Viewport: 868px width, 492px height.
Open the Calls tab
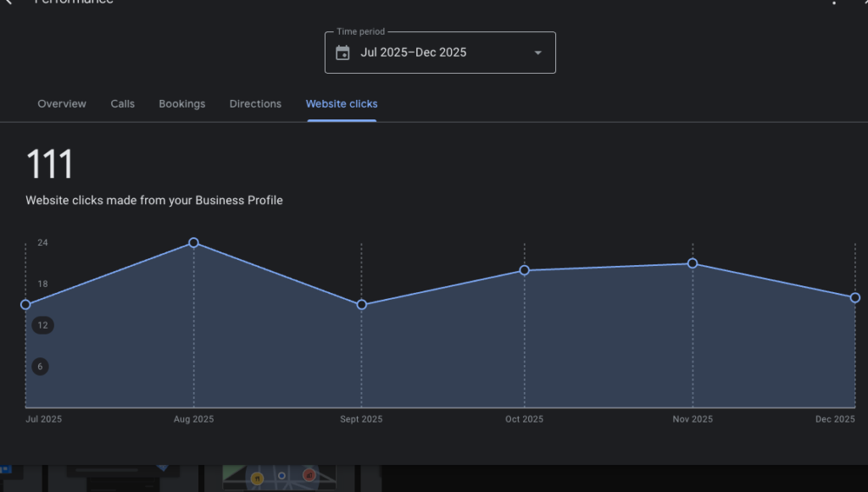tap(122, 104)
